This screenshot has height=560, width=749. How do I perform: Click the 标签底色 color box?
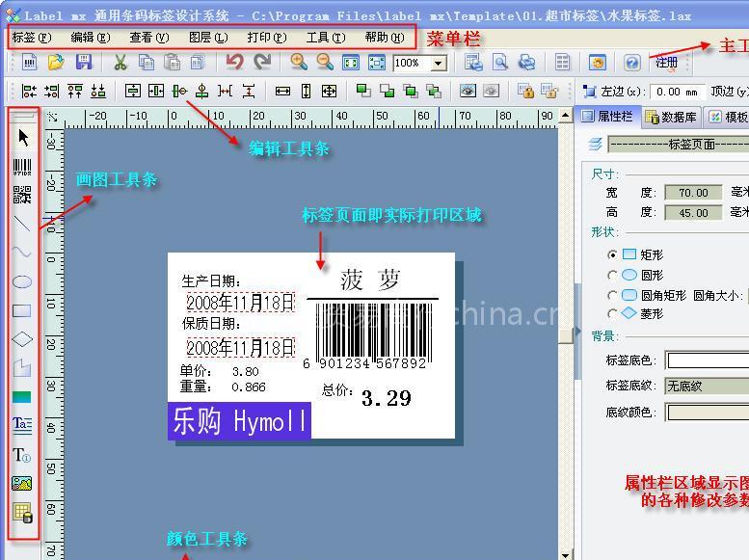pyautogui.click(x=708, y=360)
